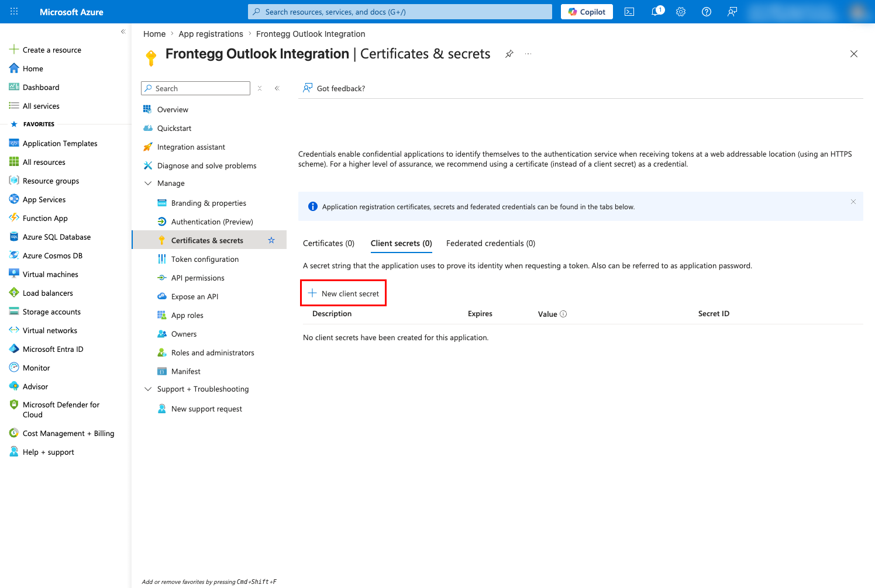Open Microsoft Entra ID favorite
Image resolution: width=875 pixels, height=588 pixels.
click(53, 349)
